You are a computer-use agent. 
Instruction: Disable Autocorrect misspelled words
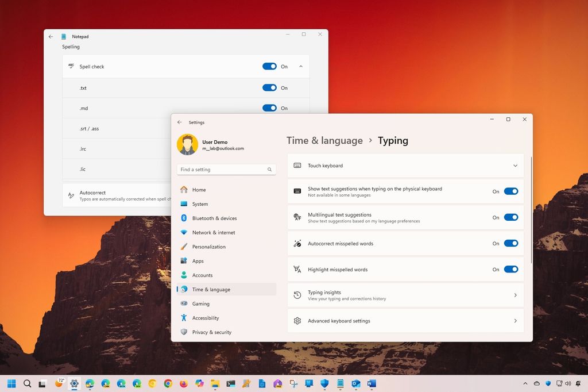tap(510, 243)
